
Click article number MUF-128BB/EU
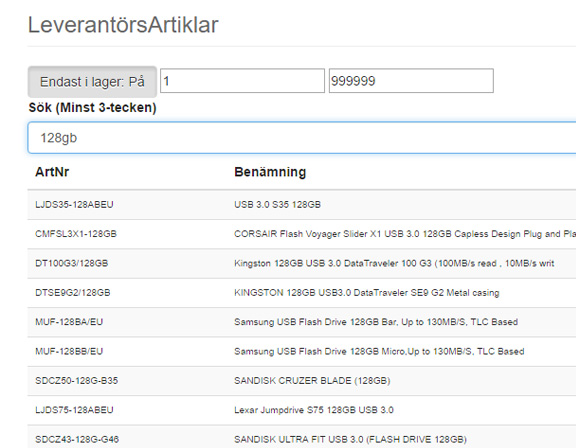[x=69, y=351]
